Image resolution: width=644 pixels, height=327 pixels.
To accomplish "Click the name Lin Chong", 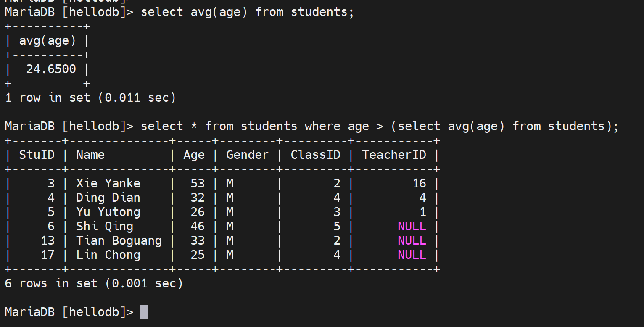I will tap(108, 255).
